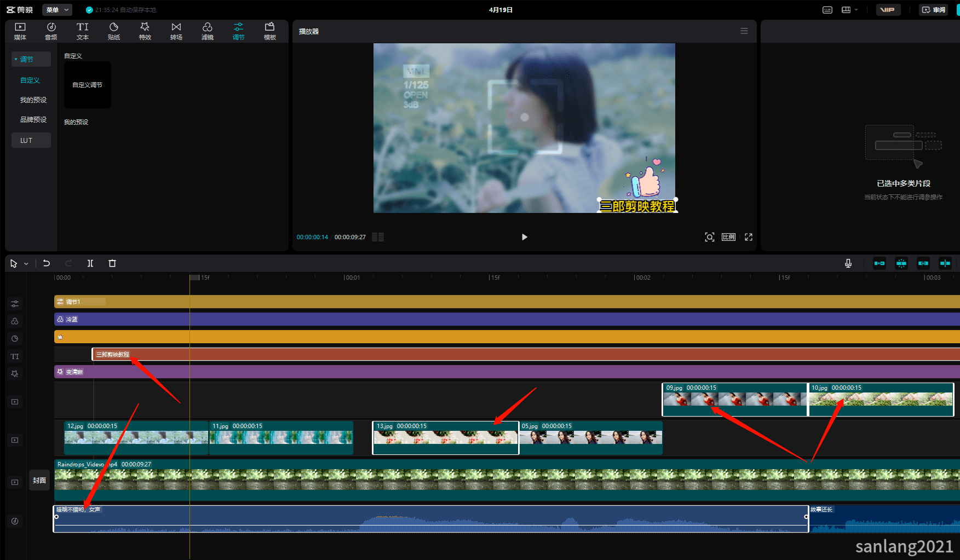Select the 09.jpg clip
960x560 pixels.
(x=735, y=400)
